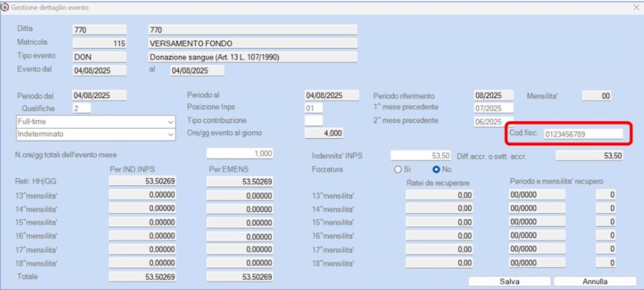Click Totale Per IND.INPS value
Viewport: 644px width, 290px height.
pos(143,277)
